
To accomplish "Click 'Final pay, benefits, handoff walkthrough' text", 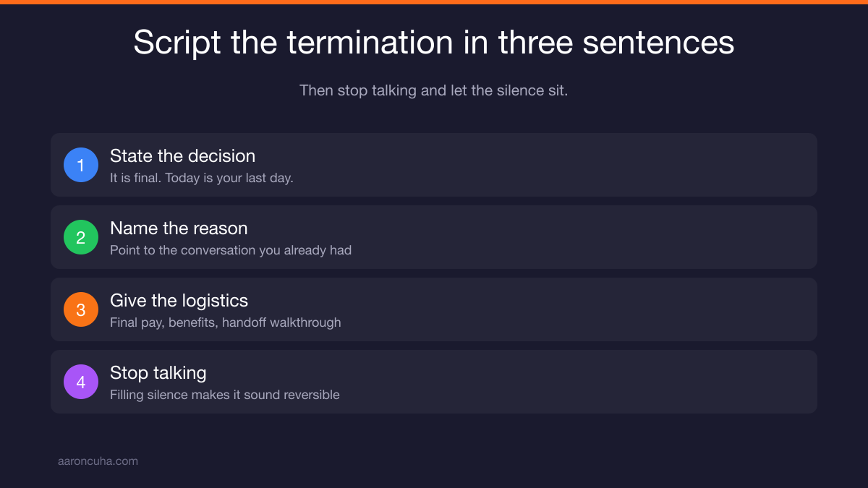I will pos(226,322).
